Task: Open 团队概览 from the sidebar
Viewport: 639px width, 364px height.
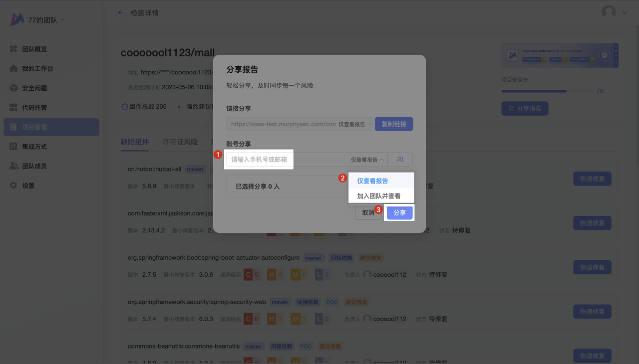Action: pos(34,49)
